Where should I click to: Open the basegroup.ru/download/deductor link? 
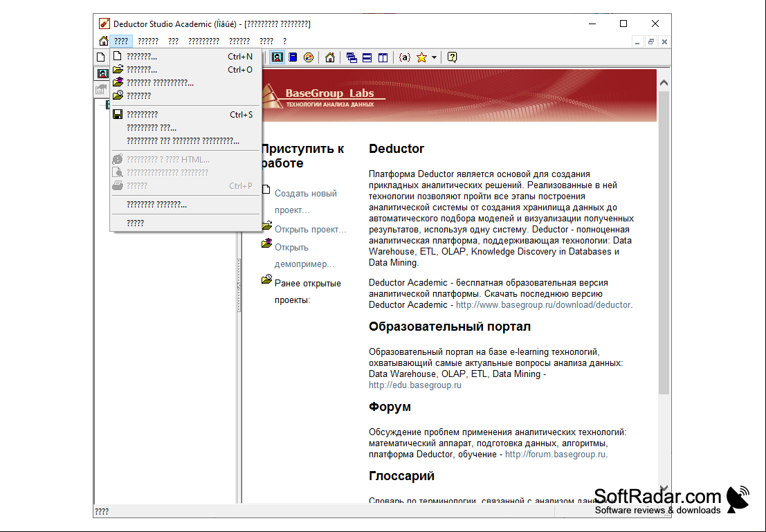(543, 305)
